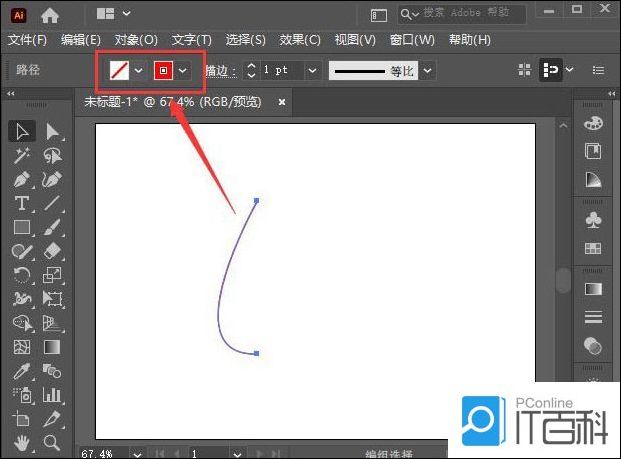
Task: Open the stroke weight dropdown
Action: click(312, 70)
